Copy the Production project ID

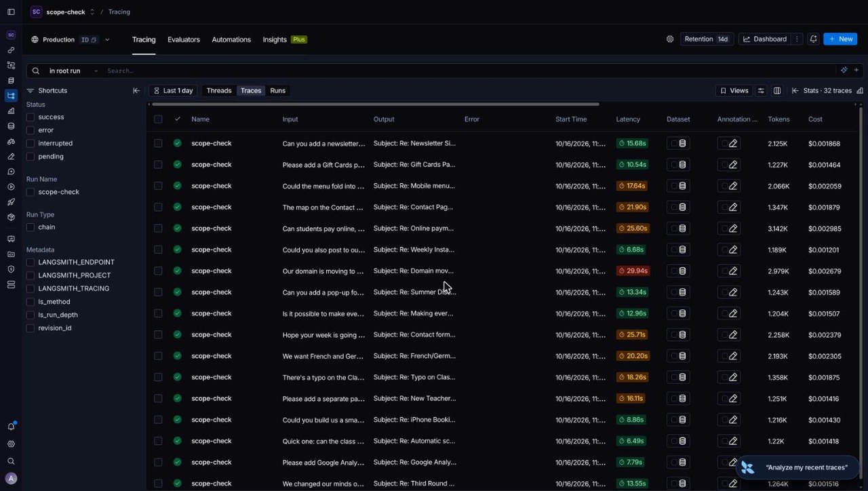pyautogui.click(x=89, y=40)
